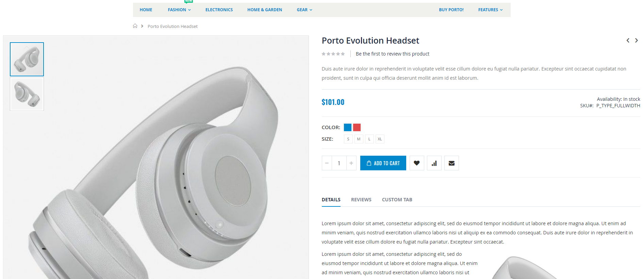Increase quantity with plus icon
Image resolution: width=644 pixels, height=279 pixels.
351,163
